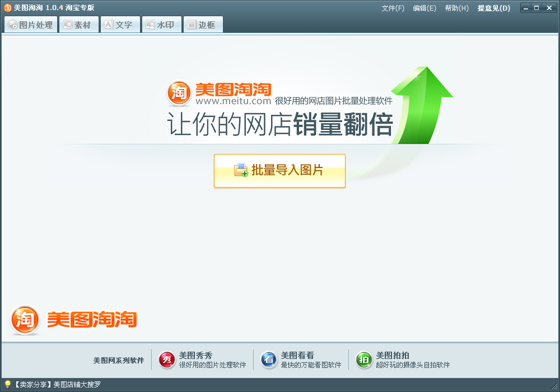Open 美图拍拍 software link
The height and width of the screenshot is (392, 560).
pos(392,355)
